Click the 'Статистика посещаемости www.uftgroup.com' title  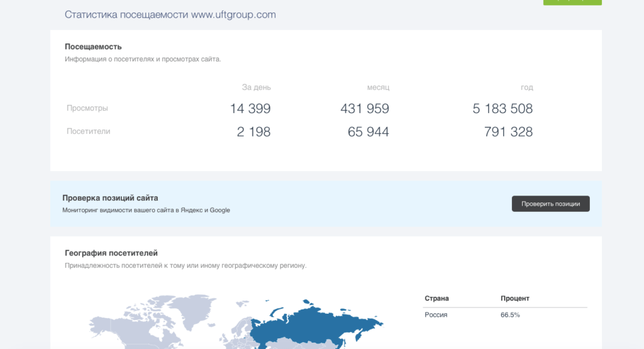[170, 14]
